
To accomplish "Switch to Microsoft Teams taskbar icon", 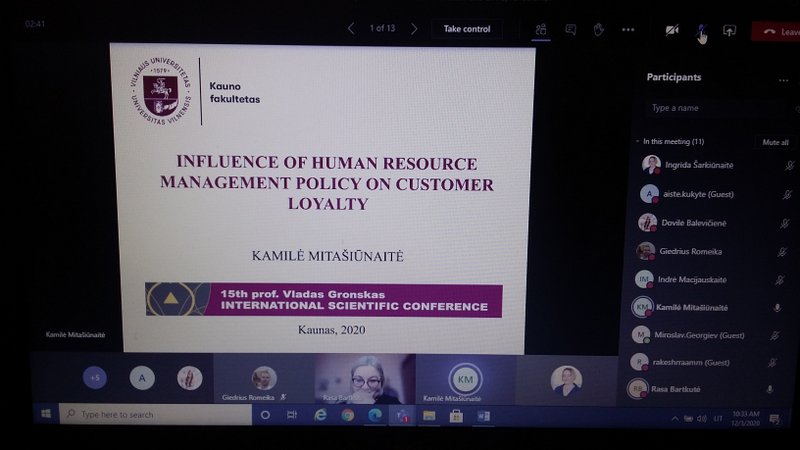I will [402, 416].
